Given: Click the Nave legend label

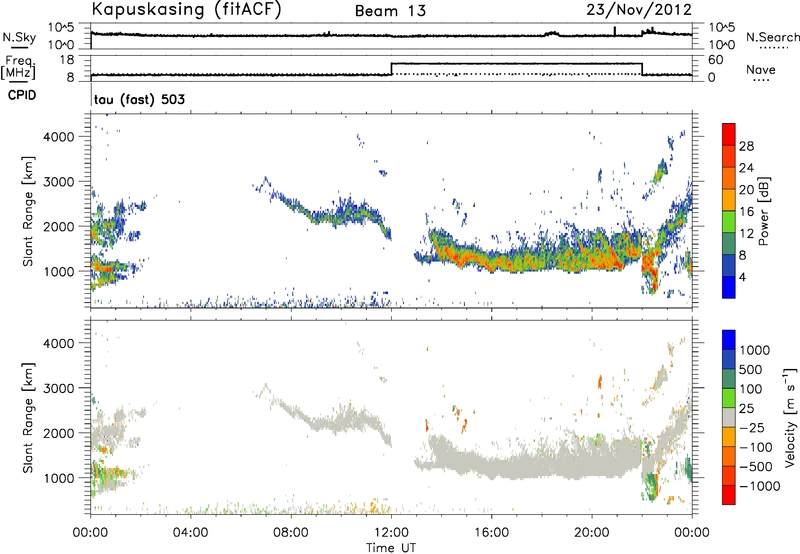Looking at the screenshot, I should coord(761,69).
